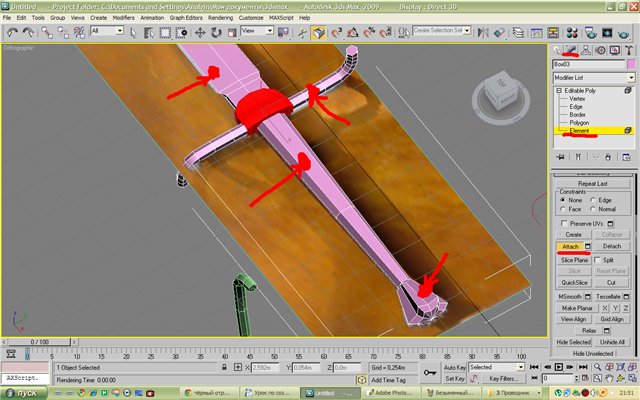Switch to the Display panel tab
640x400 pixels.
[x=615, y=50]
